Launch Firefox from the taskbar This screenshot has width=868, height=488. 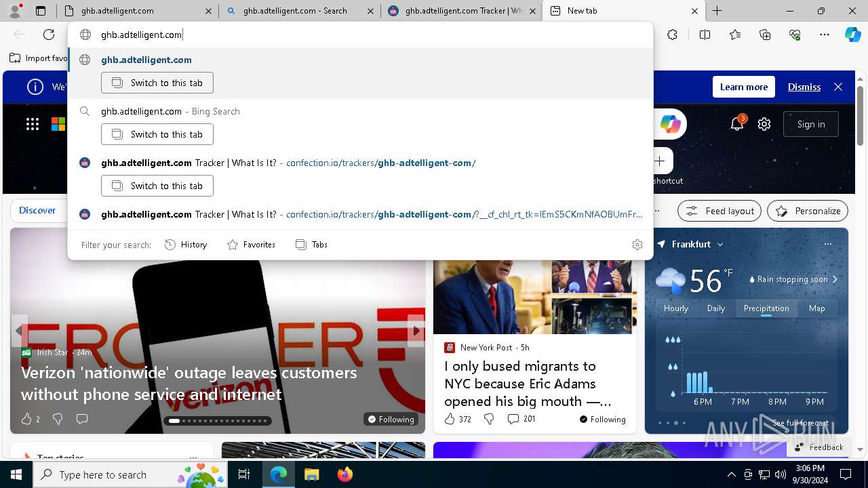pos(344,474)
